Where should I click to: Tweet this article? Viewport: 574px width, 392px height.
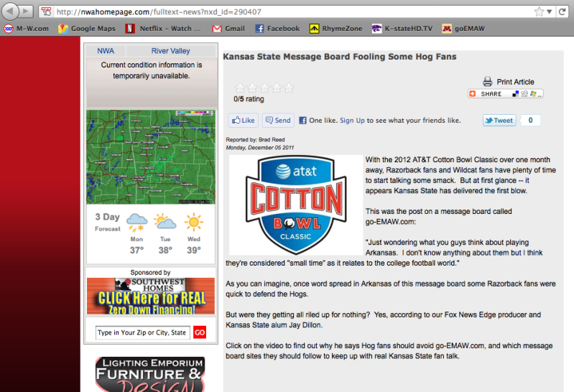499,120
